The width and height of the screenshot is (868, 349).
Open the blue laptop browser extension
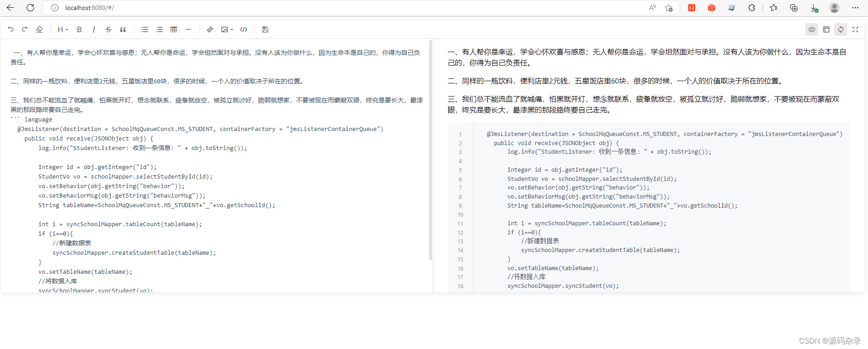coord(732,8)
